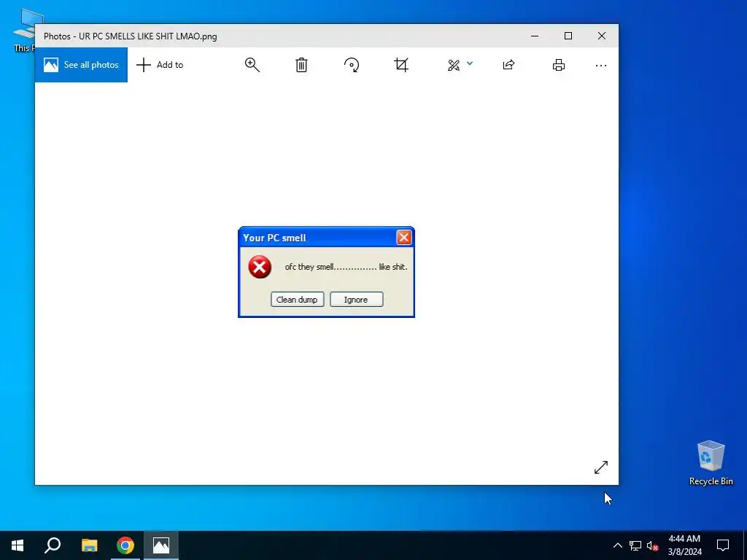Open the notification center icon
The height and width of the screenshot is (560, 747).
coord(723,545)
